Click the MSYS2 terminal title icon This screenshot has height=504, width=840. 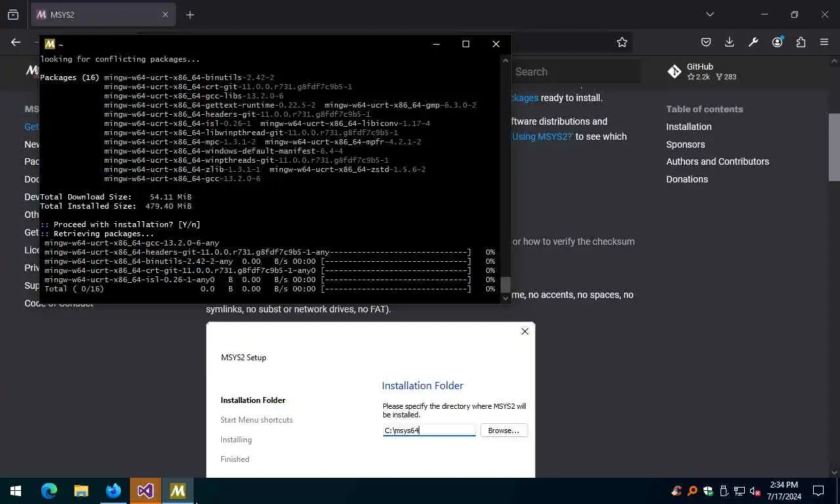tap(49, 44)
